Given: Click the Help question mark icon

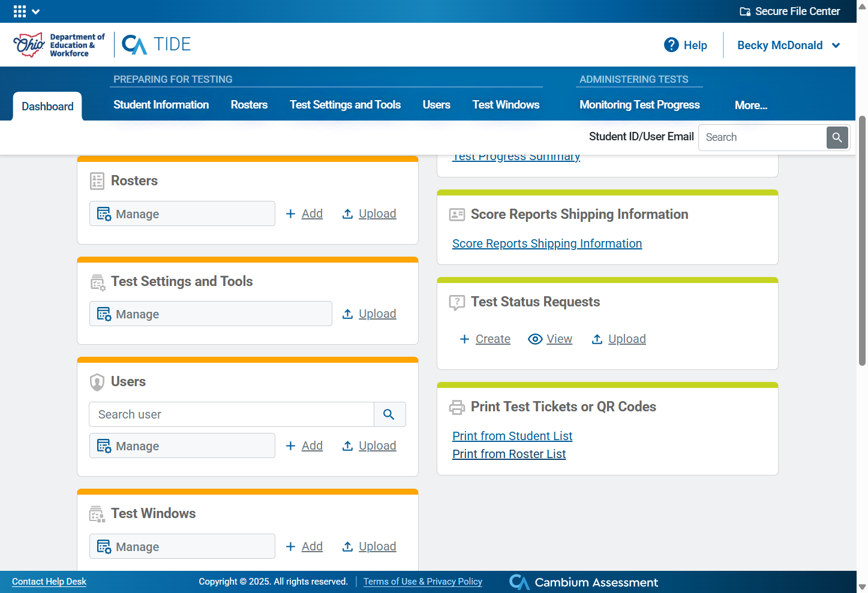Looking at the screenshot, I should [671, 45].
